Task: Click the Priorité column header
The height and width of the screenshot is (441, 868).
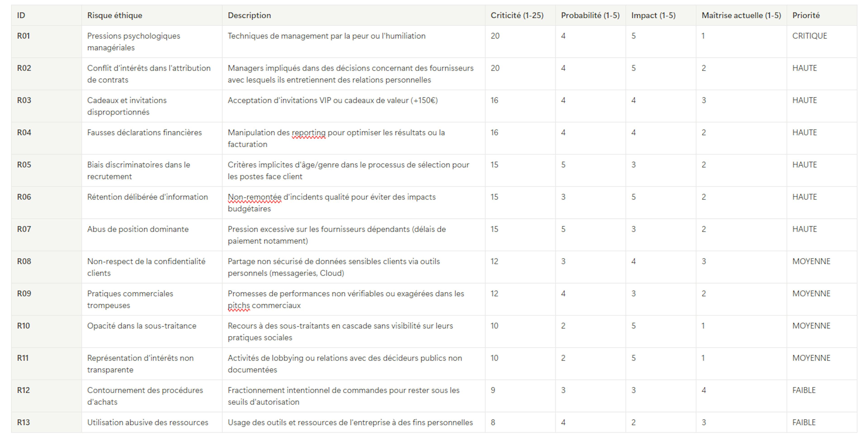Action: [822, 15]
